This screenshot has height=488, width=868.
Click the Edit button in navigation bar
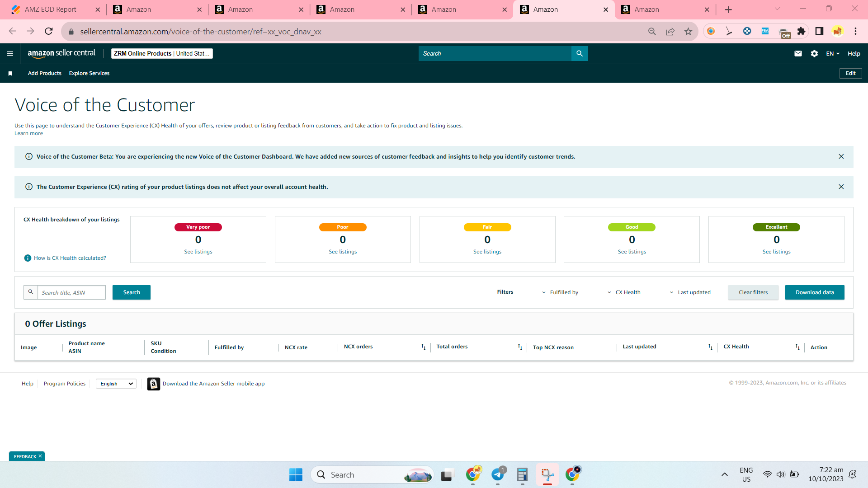850,73
